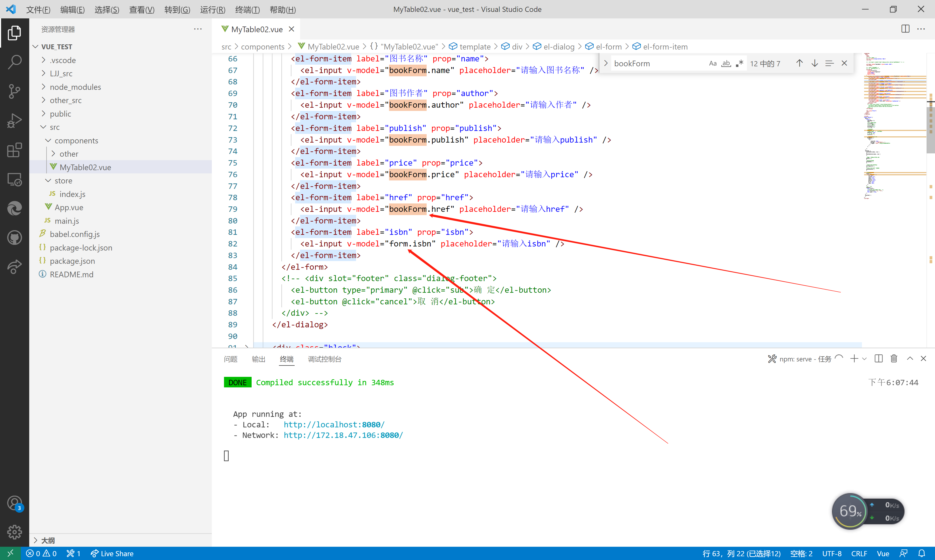Open Source Control view
Screen dimensions: 935x560
(14, 91)
